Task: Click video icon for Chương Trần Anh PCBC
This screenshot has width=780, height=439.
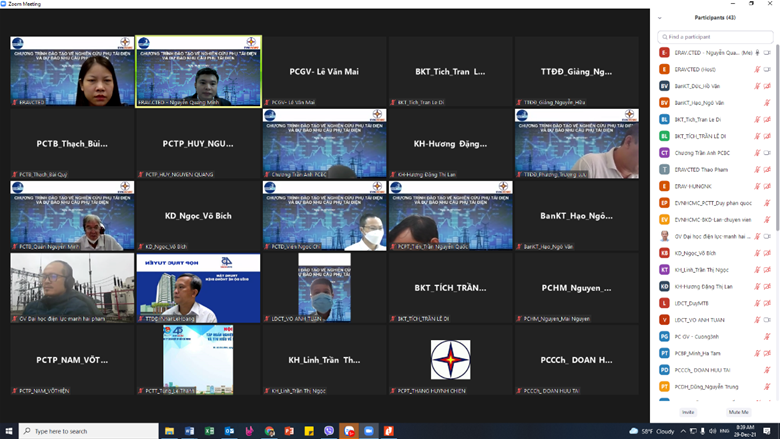Action: click(767, 153)
